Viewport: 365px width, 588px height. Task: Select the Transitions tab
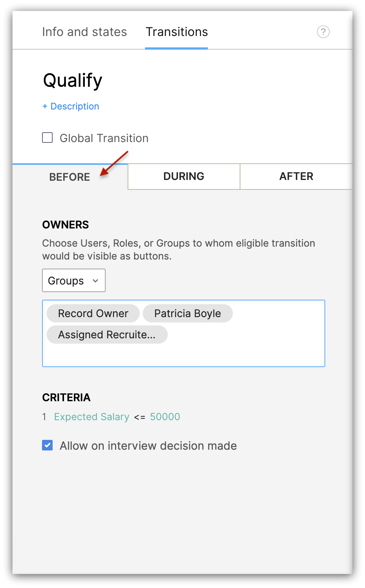(177, 32)
